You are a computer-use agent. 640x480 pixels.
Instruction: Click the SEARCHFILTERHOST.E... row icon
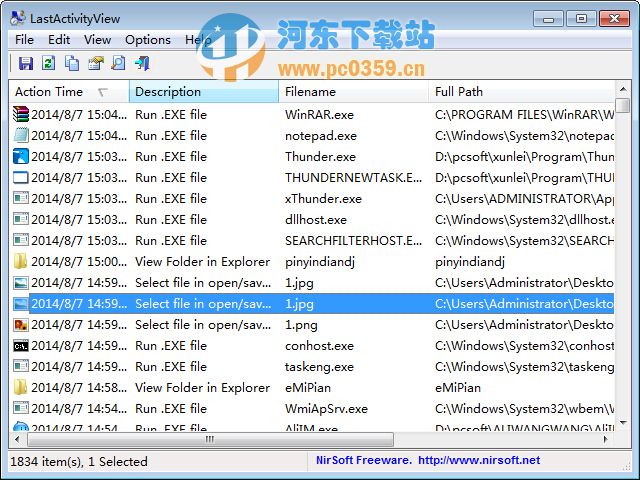[21, 240]
